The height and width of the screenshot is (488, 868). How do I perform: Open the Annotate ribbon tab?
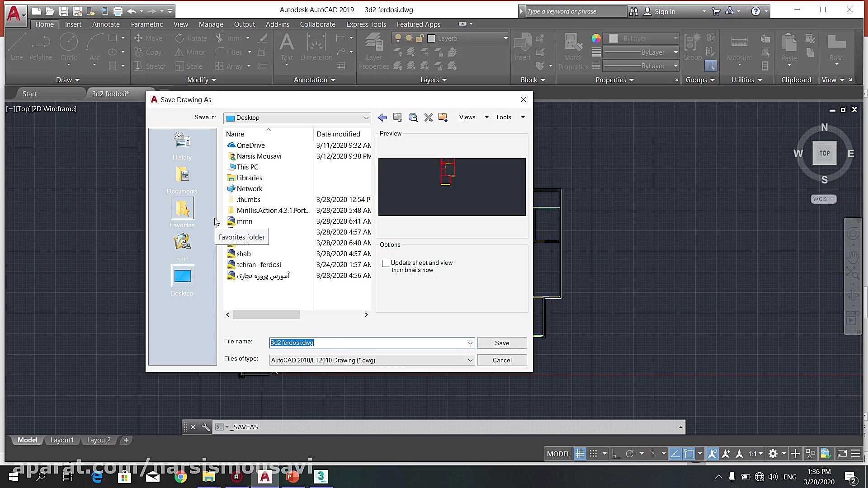tap(106, 24)
